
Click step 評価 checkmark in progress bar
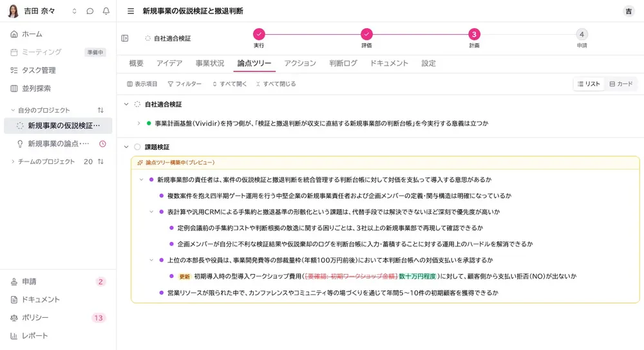coord(366,34)
